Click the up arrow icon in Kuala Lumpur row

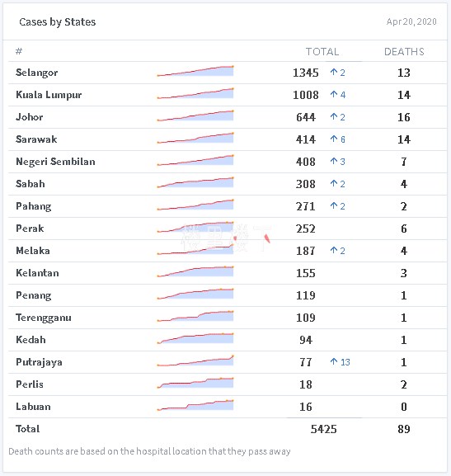click(334, 94)
